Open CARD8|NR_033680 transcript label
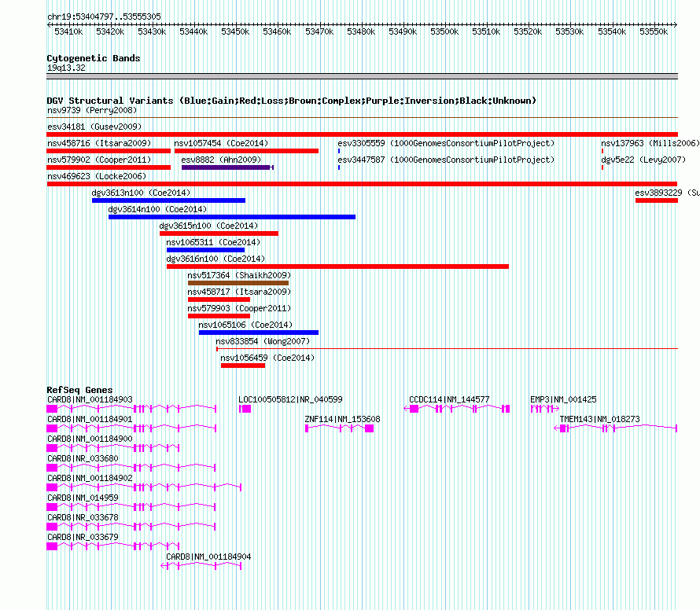The height and width of the screenshot is (610, 700). click(x=83, y=458)
